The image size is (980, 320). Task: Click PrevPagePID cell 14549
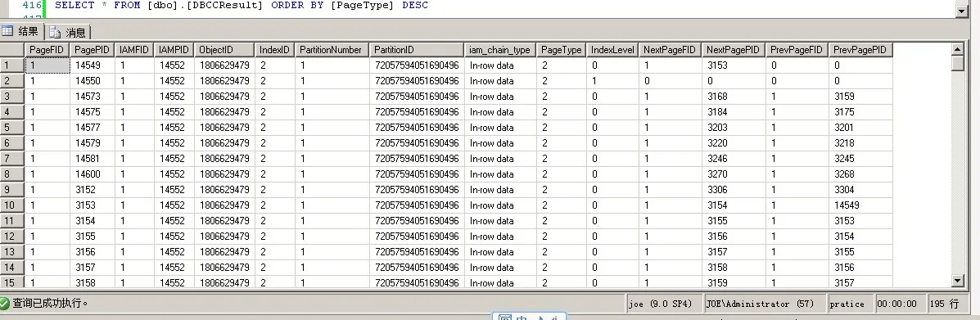[860, 205]
